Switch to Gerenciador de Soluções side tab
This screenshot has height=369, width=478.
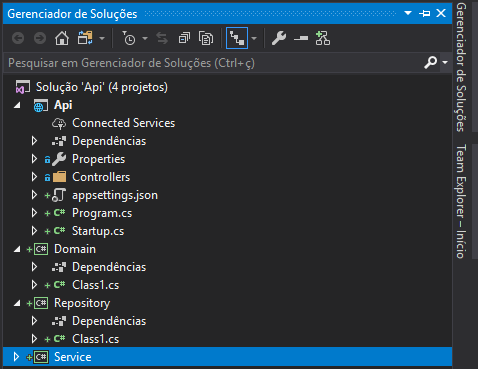(x=461, y=67)
